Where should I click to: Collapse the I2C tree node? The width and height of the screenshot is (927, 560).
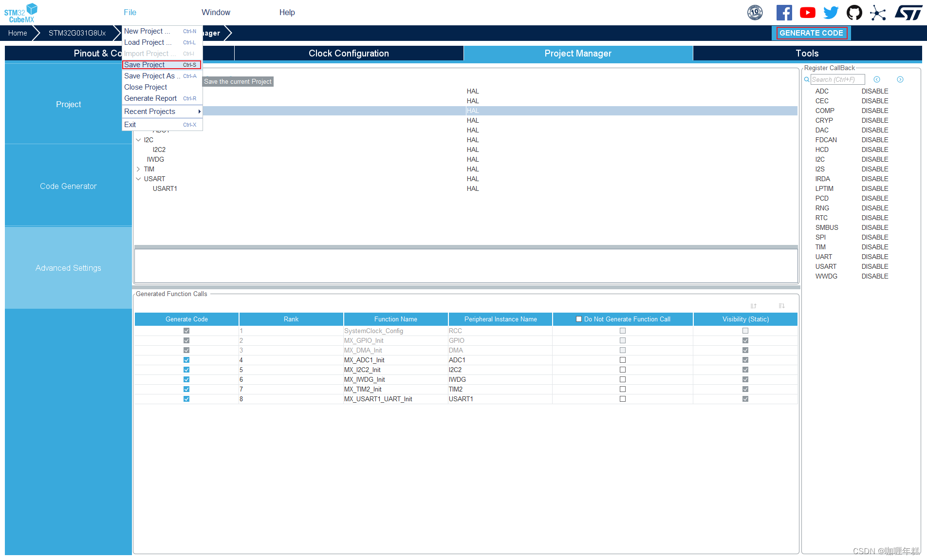click(138, 140)
